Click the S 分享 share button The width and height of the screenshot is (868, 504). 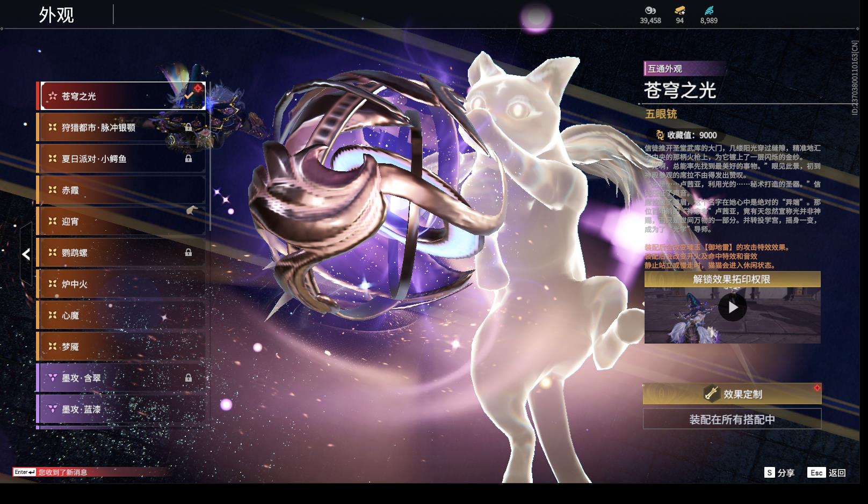(x=779, y=472)
